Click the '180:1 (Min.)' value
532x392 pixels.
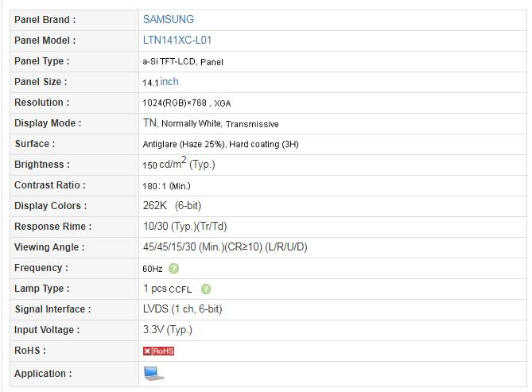[166, 186]
